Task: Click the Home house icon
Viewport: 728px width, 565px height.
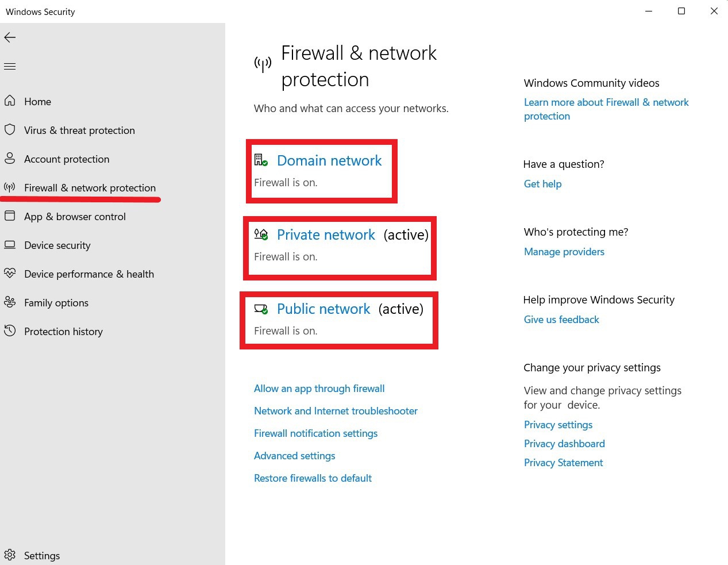Action: (10, 101)
